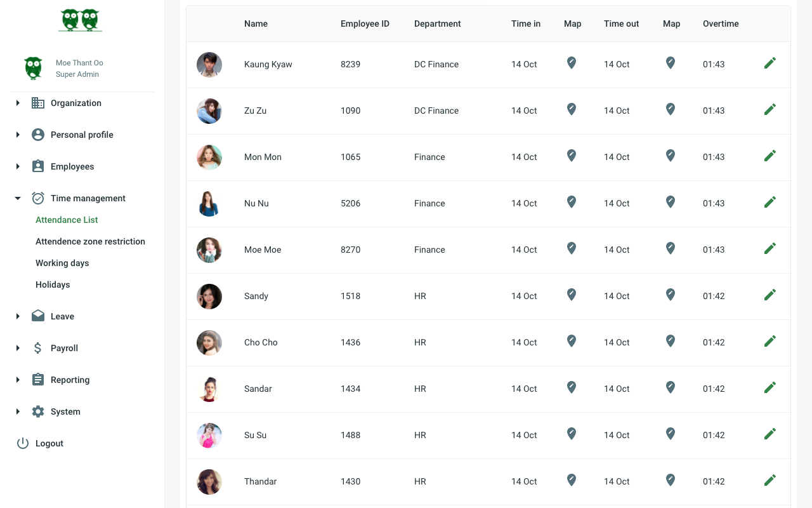Click the Payroll dollar icon
Viewport: 812px width, 508px height.
(x=38, y=348)
